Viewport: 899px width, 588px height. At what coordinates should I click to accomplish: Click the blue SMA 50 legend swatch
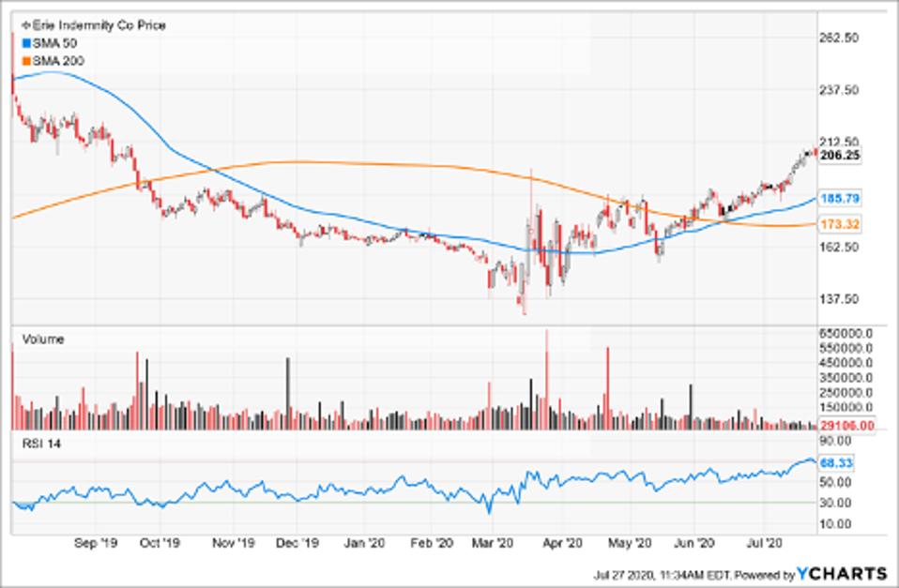(26, 43)
